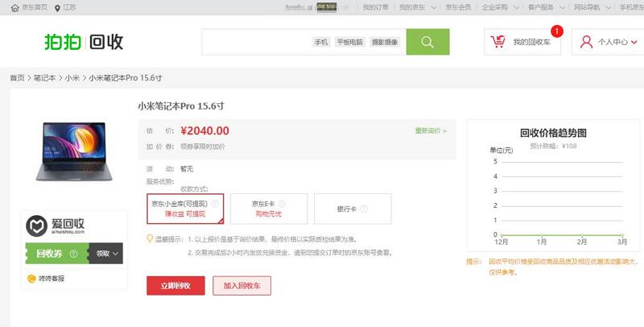Expand 个人中心 menu chevron

(634, 42)
